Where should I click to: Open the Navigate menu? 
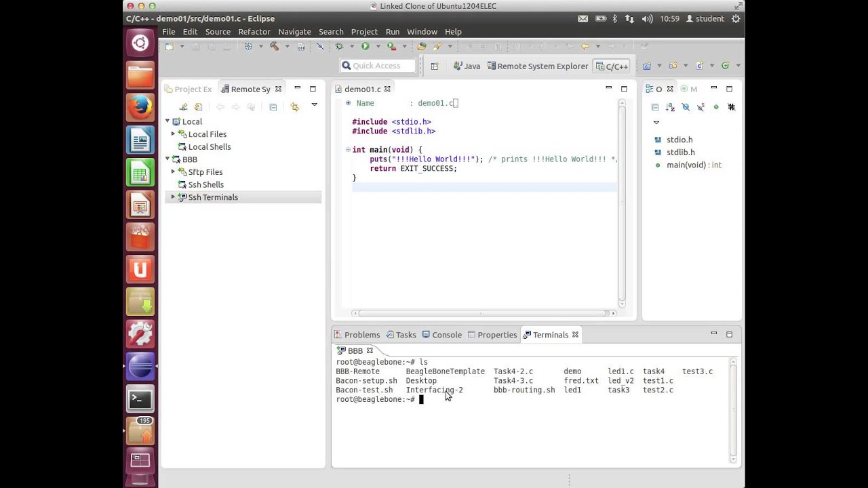tap(294, 32)
